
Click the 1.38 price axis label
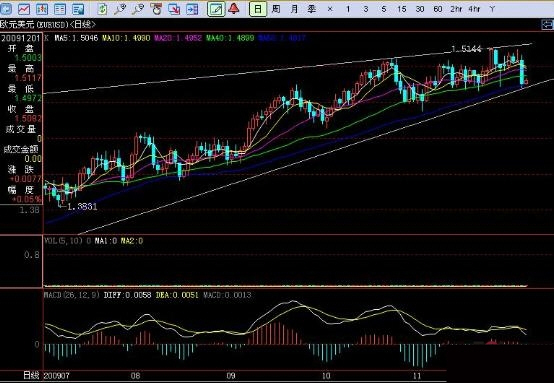click(x=29, y=210)
